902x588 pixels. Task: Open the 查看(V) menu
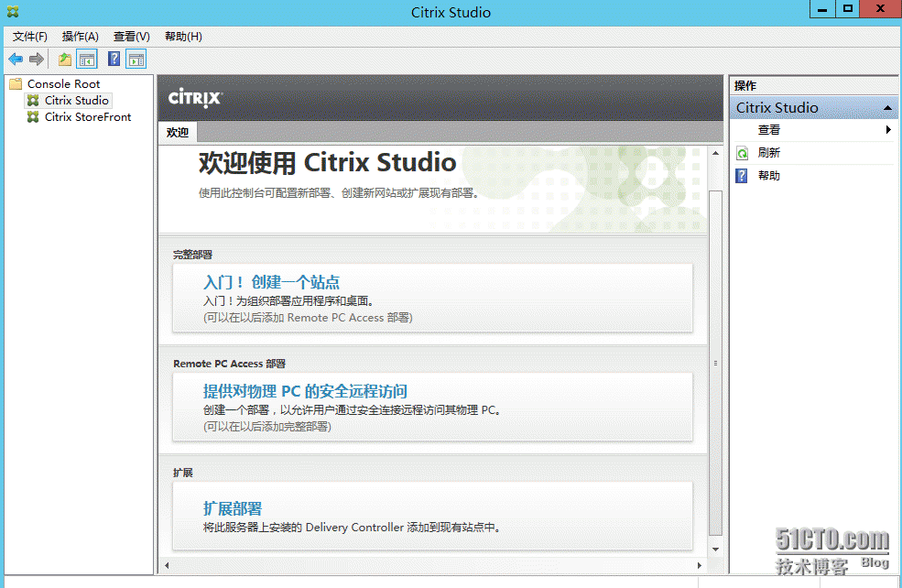(x=132, y=37)
